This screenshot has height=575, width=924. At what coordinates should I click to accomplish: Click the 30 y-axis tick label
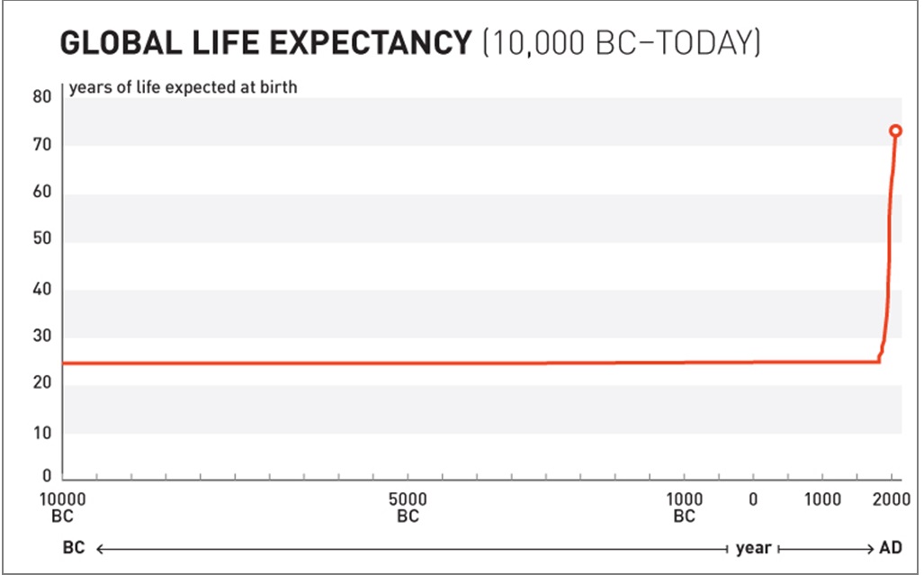click(x=40, y=337)
